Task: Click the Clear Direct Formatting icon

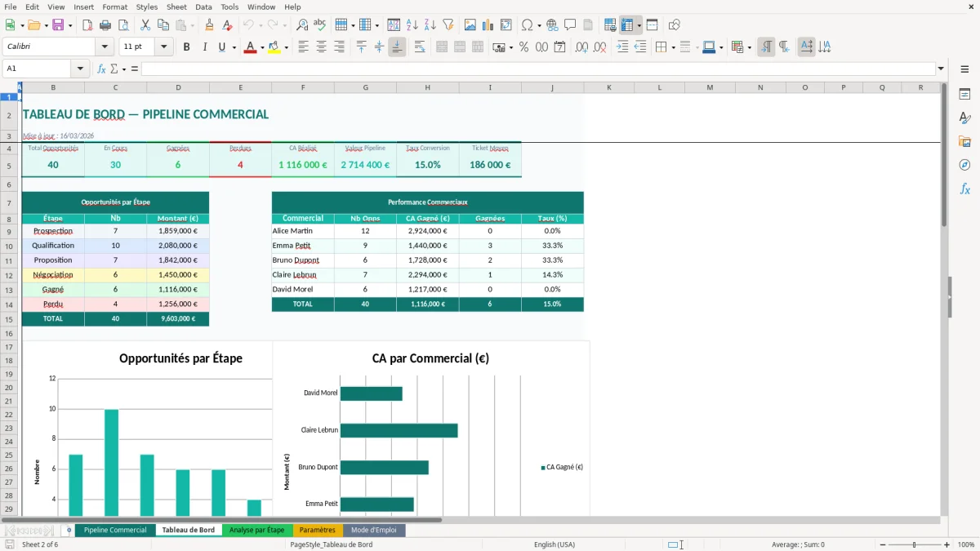Action: click(227, 25)
